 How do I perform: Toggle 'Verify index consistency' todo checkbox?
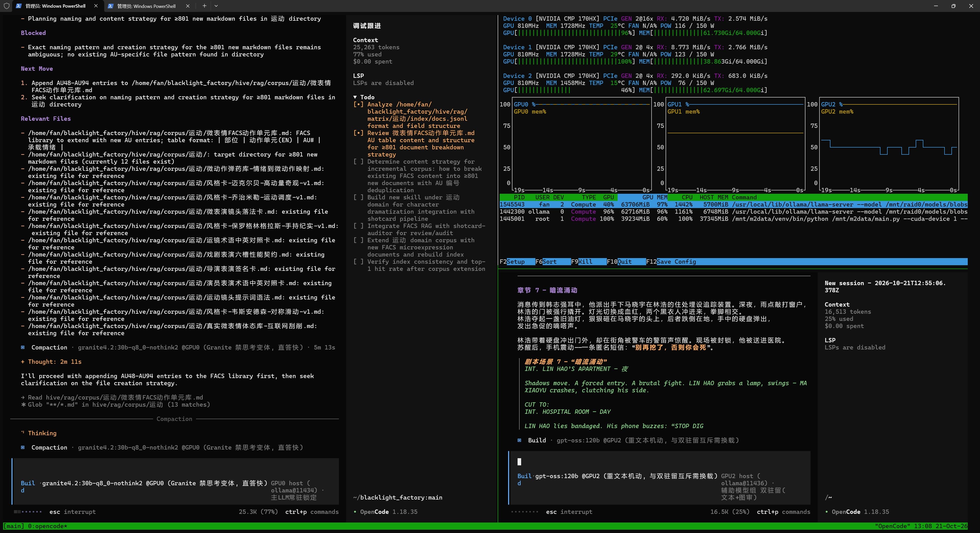click(x=358, y=261)
